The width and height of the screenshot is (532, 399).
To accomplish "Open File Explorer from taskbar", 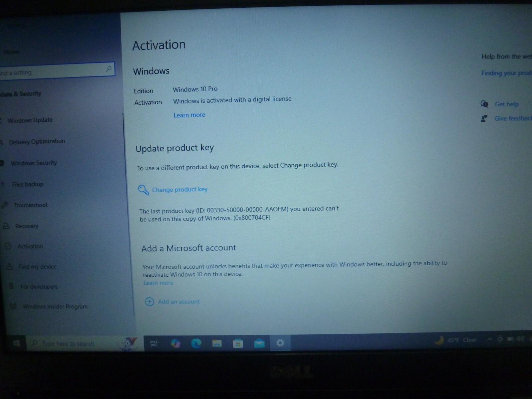I will coord(217,343).
